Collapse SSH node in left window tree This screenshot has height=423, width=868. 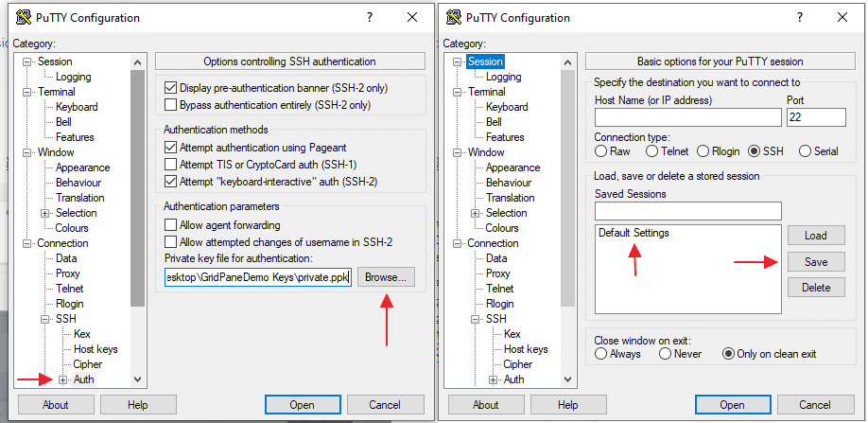pyautogui.click(x=44, y=320)
